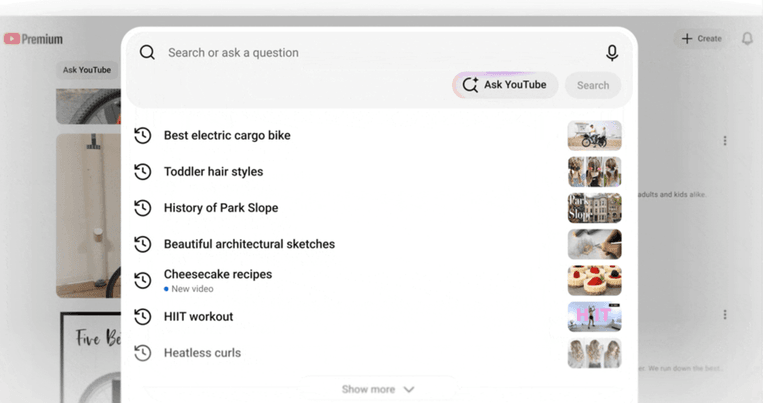Image resolution: width=764 pixels, height=403 pixels.
Task: Activate voice search microphone icon
Action: (x=612, y=53)
